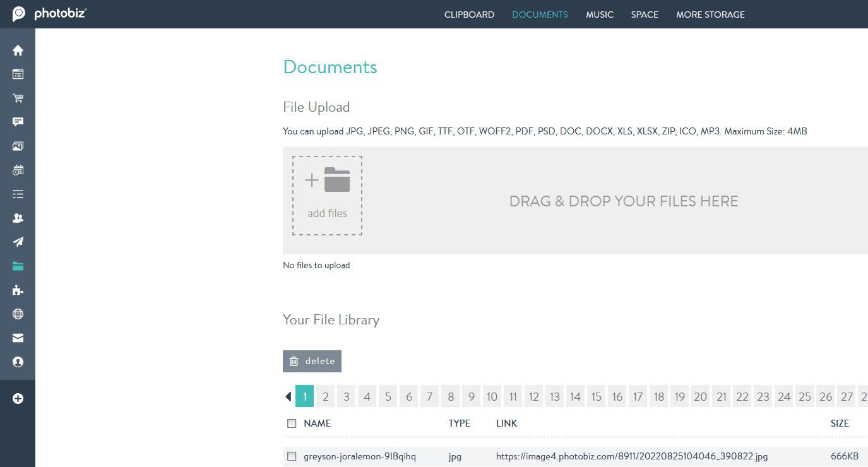Open the paper plane marketing icon
Screen dimensions: 868x467
point(18,242)
